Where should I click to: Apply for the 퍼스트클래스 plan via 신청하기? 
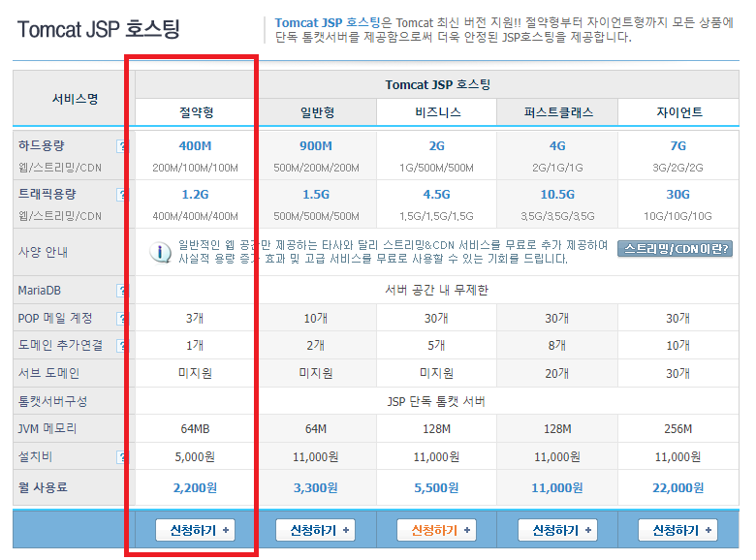tap(557, 530)
